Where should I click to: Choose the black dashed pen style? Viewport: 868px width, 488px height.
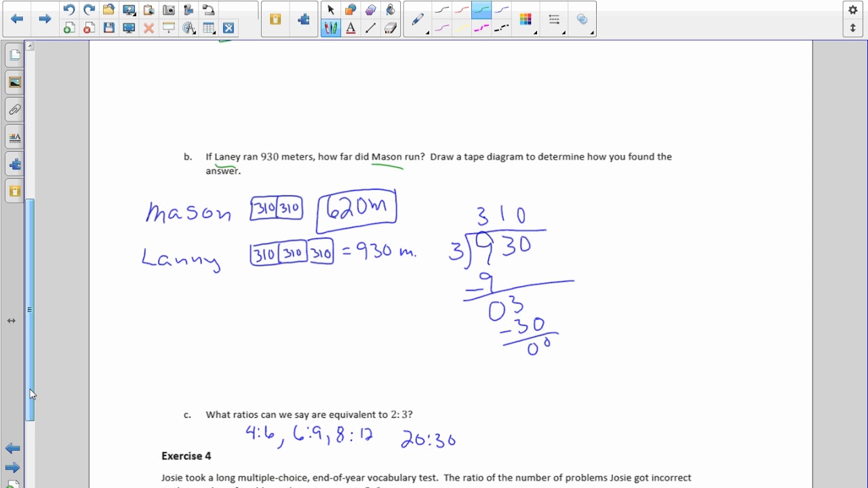tap(501, 28)
